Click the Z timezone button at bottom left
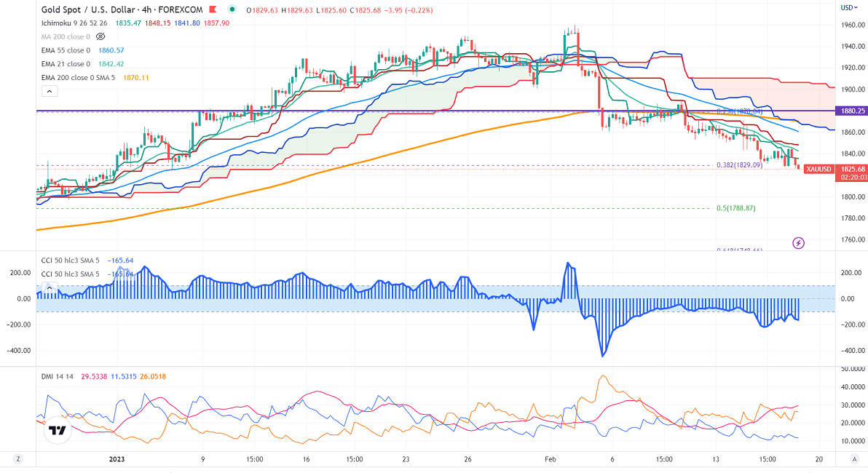Screen dimensions: 868x473 18,458
